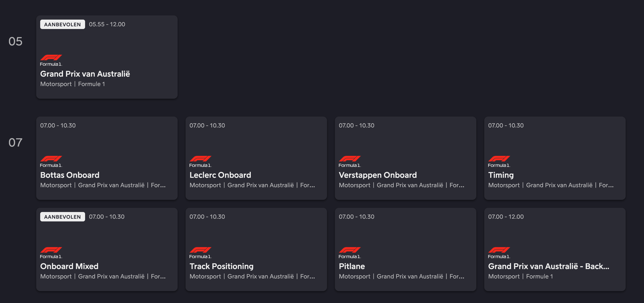Click category subtitle under Bottas Onboard

103,185
